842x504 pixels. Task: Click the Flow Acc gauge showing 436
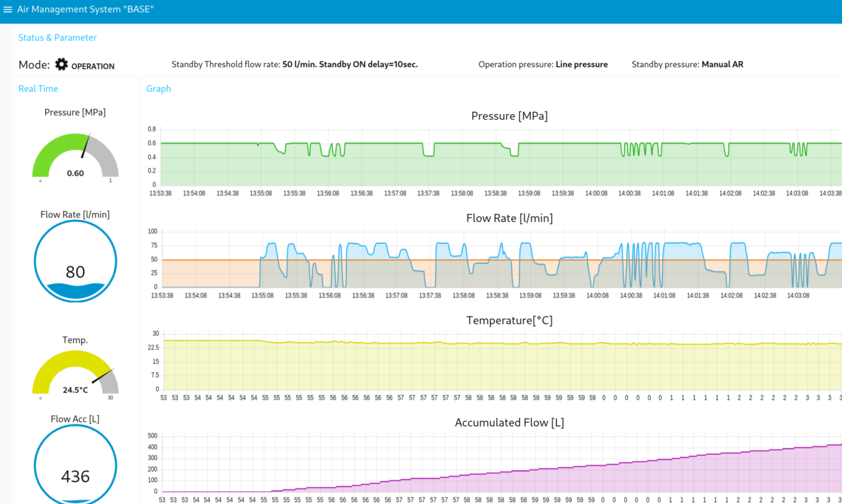click(x=75, y=464)
